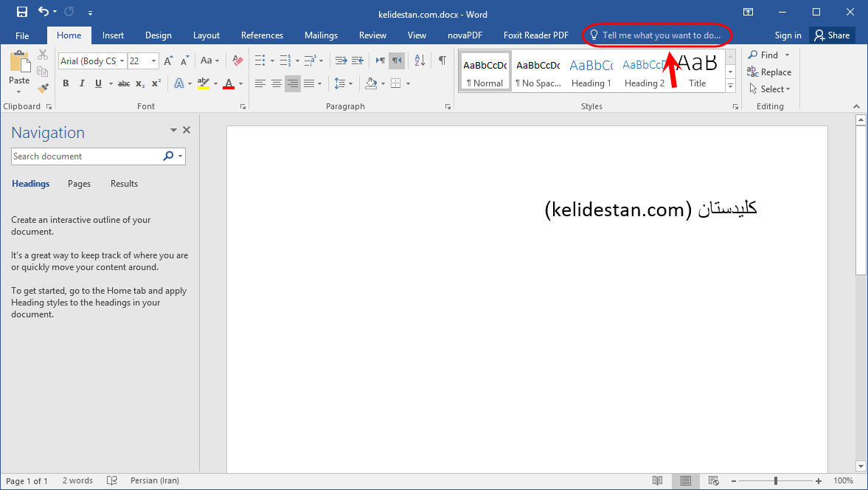The height and width of the screenshot is (490, 868).
Task: Expand the Bullets list dropdown
Action: [272, 61]
